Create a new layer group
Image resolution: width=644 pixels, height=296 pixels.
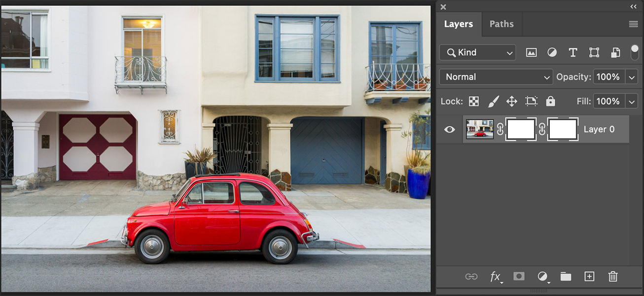click(566, 277)
